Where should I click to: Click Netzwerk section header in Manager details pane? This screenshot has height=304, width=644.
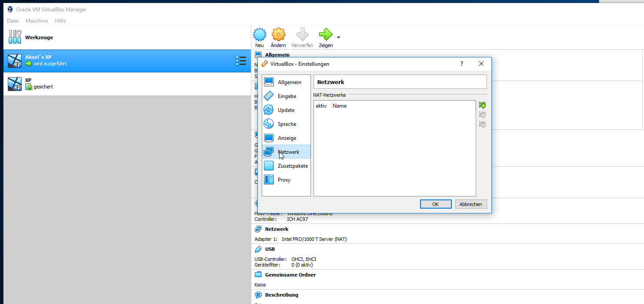pos(277,229)
